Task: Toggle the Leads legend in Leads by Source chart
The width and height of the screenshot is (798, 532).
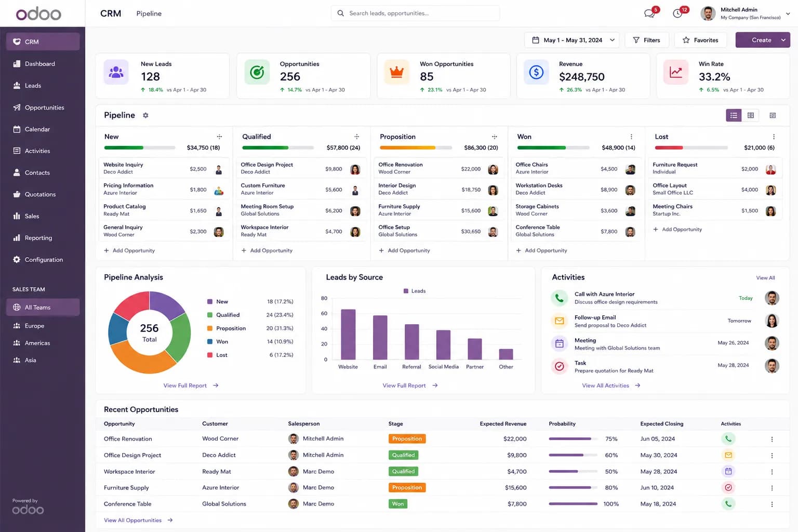Action: (x=415, y=291)
